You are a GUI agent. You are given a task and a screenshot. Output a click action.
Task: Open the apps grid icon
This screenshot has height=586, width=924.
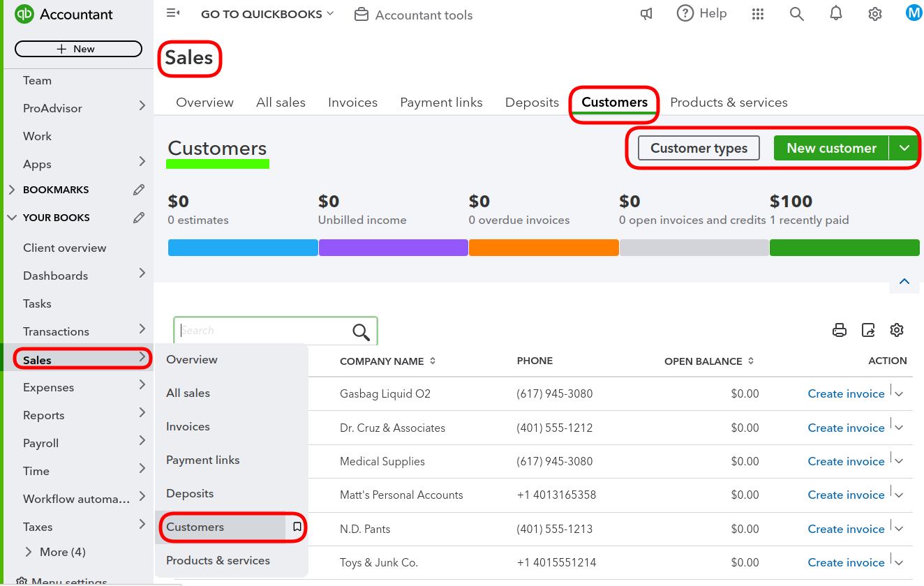tap(758, 14)
